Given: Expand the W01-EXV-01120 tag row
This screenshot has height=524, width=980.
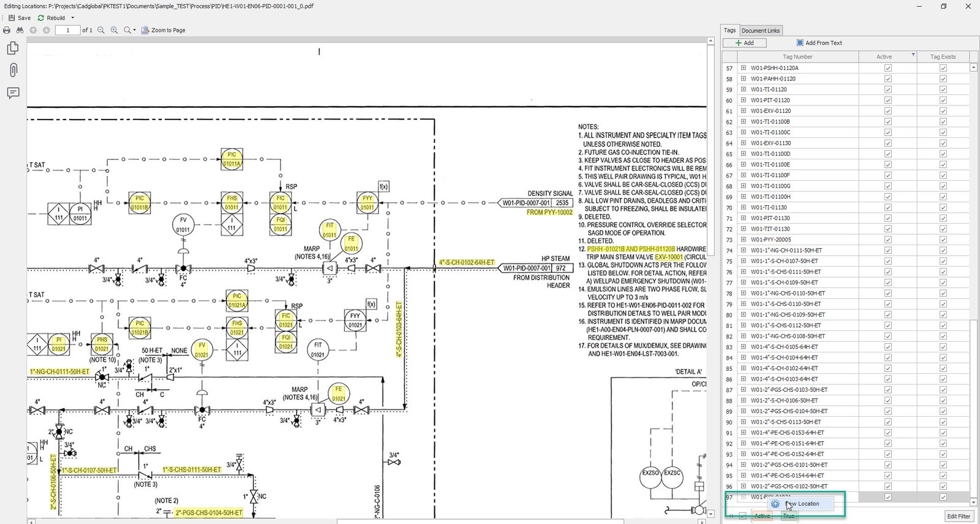Looking at the screenshot, I should click(743, 111).
